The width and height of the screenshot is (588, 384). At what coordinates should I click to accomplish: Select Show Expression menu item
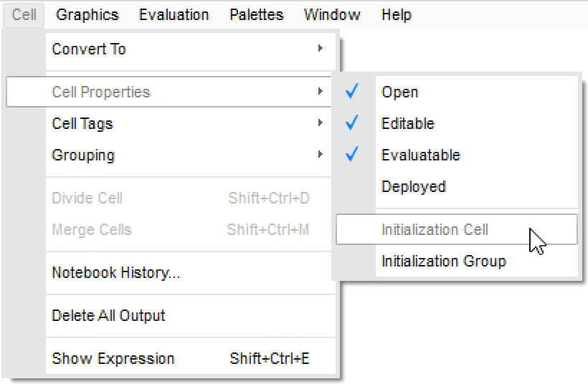tap(113, 359)
